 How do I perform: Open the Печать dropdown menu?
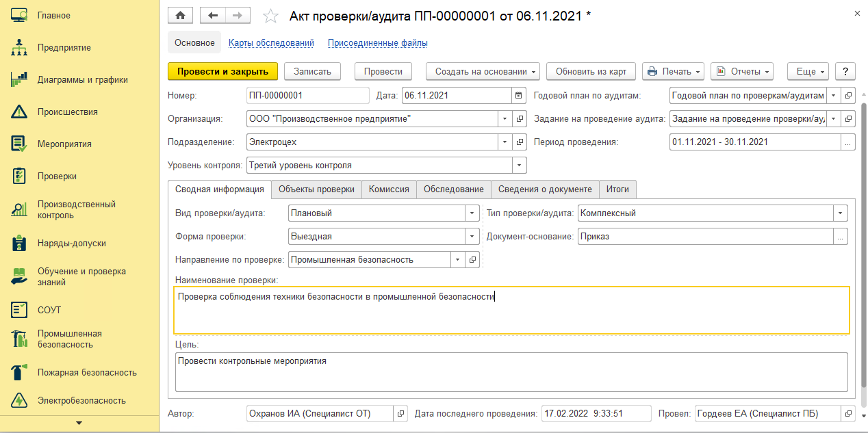click(x=674, y=71)
